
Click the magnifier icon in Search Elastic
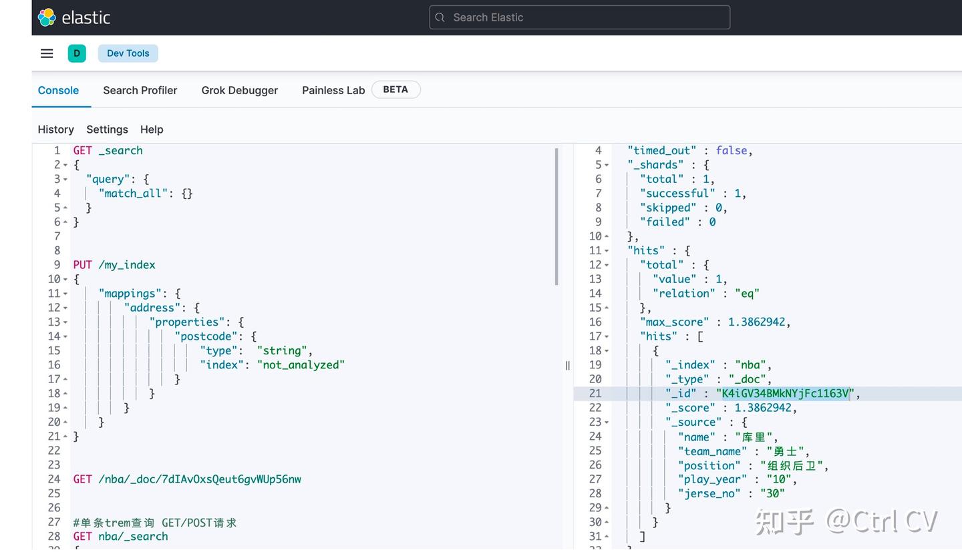[x=441, y=17]
